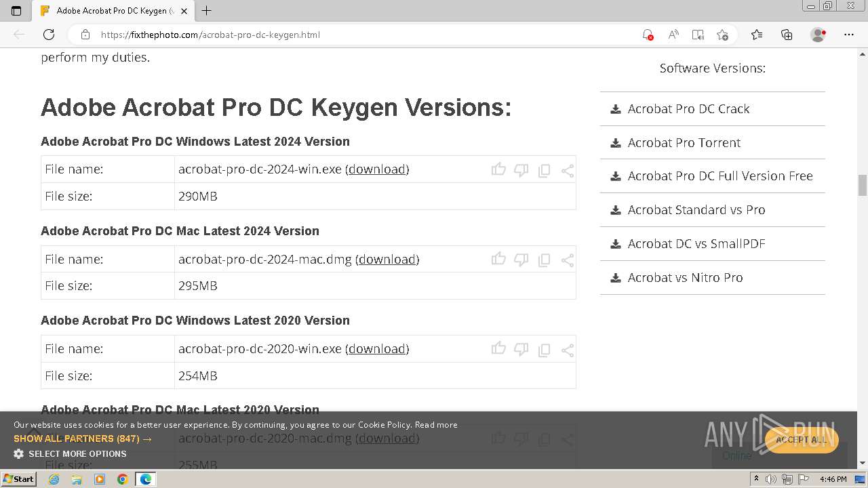Launch Internet Explorer from taskbar

[x=54, y=479]
